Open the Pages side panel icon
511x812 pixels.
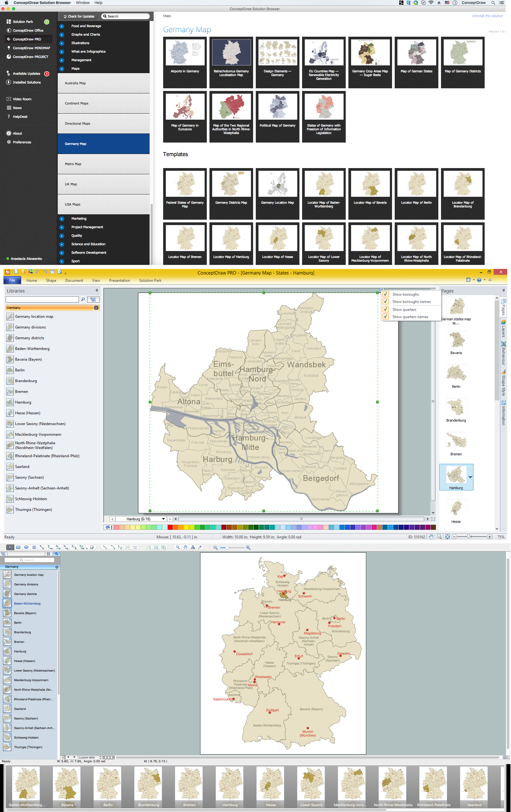[x=503, y=301]
